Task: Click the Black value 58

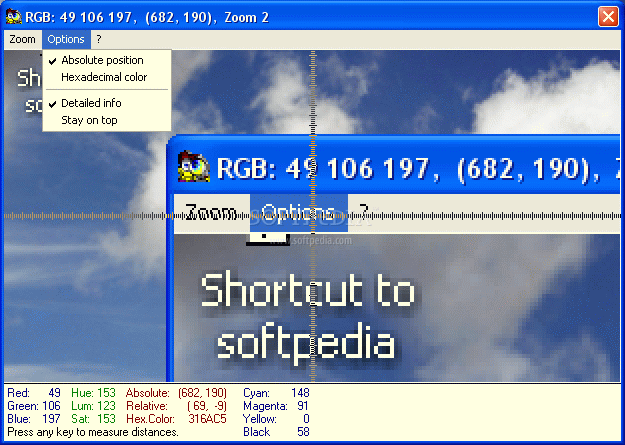Action: [x=303, y=432]
